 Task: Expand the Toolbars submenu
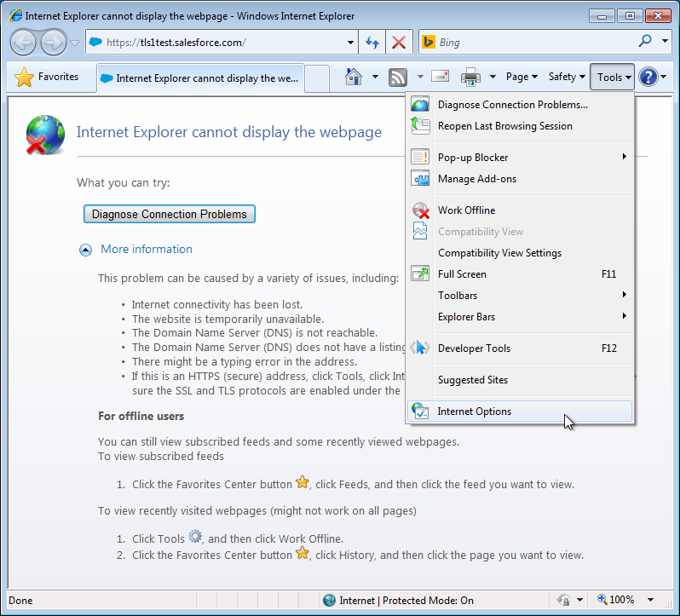[521, 295]
